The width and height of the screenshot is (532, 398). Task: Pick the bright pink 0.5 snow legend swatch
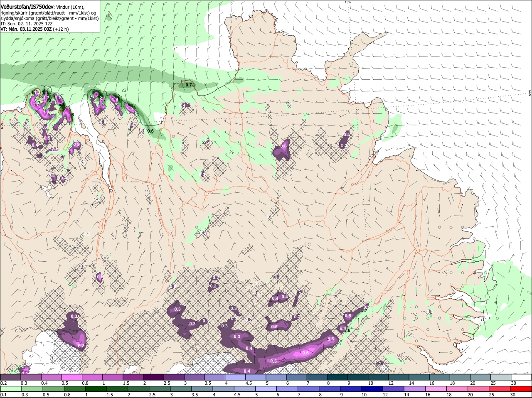click(72, 377)
